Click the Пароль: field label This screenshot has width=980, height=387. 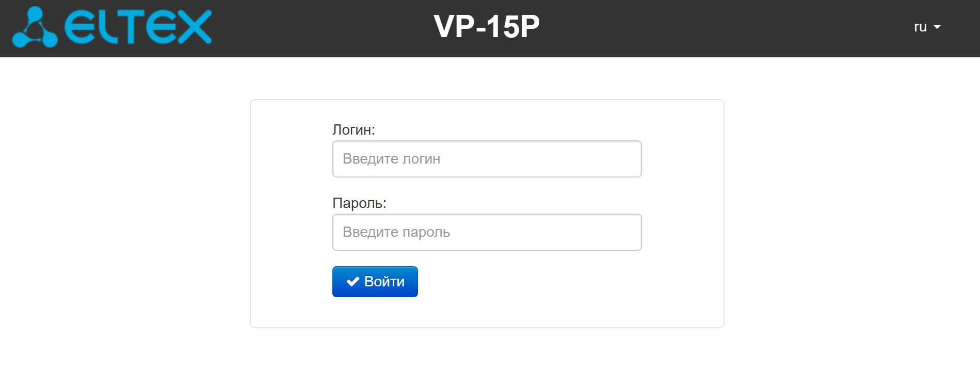click(x=359, y=203)
